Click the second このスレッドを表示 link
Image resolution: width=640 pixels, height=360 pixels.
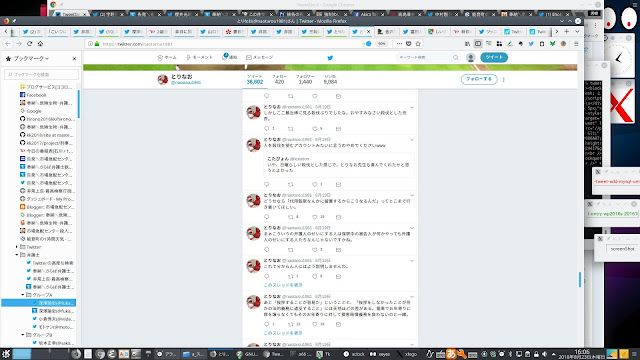283,333
